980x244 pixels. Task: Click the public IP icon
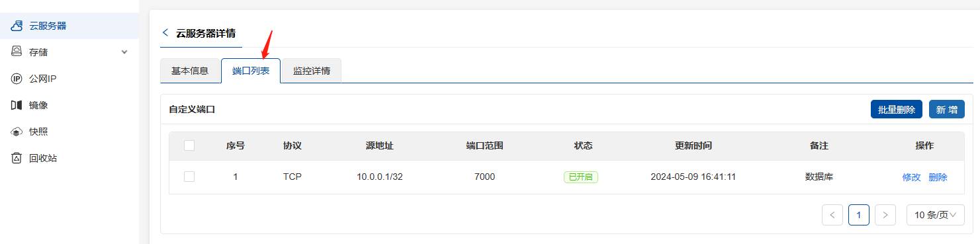(x=17, y=79)
